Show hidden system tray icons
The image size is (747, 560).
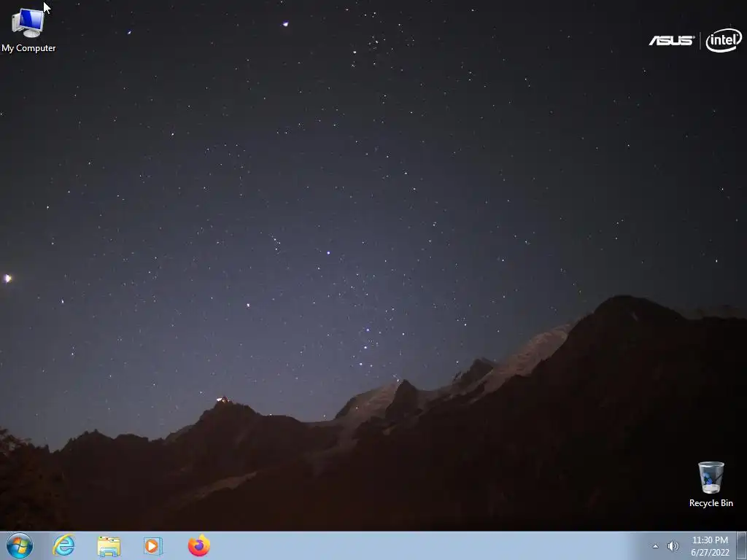pyautogui.click(x=656, y=546)
